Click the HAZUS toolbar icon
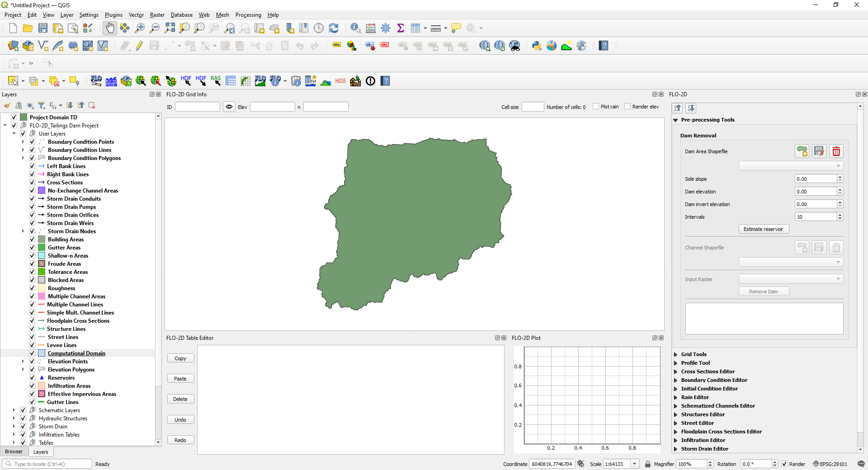The height and width of the screenshot is (470, 868). [x=340, y=81]
